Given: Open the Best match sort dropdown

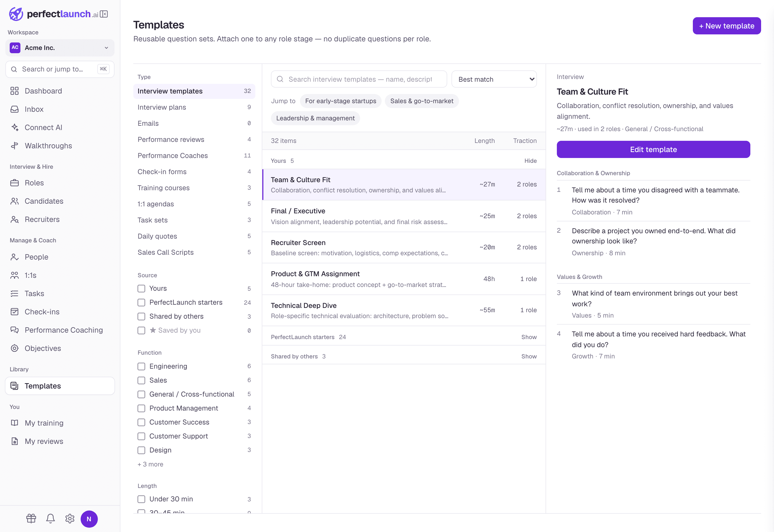Looking at the screenshot, I should [x=494, y=79].
